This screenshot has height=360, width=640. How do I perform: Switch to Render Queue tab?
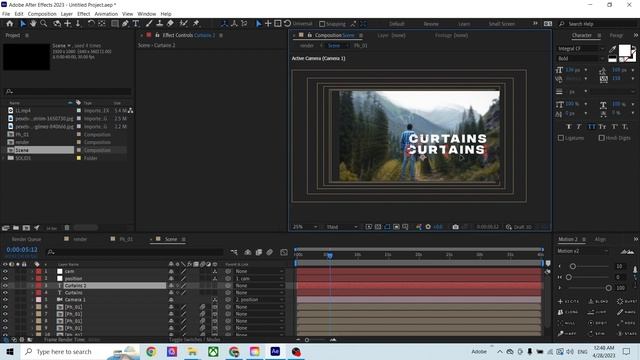tap(26, 239)
